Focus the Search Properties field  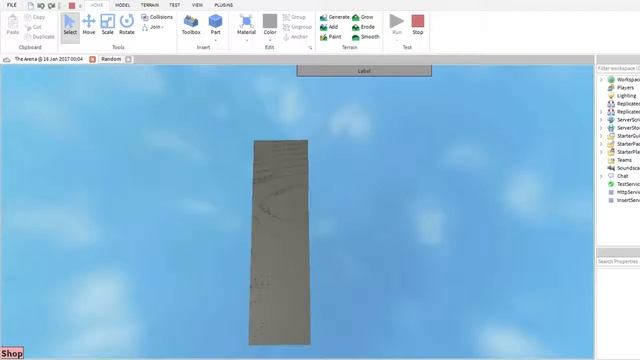coord(618,261)
